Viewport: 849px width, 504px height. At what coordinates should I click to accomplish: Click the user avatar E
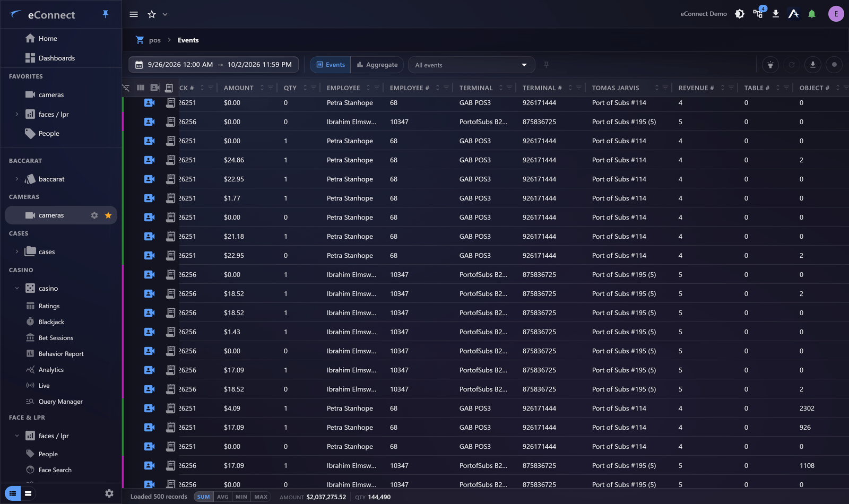[x=836, y=14]
